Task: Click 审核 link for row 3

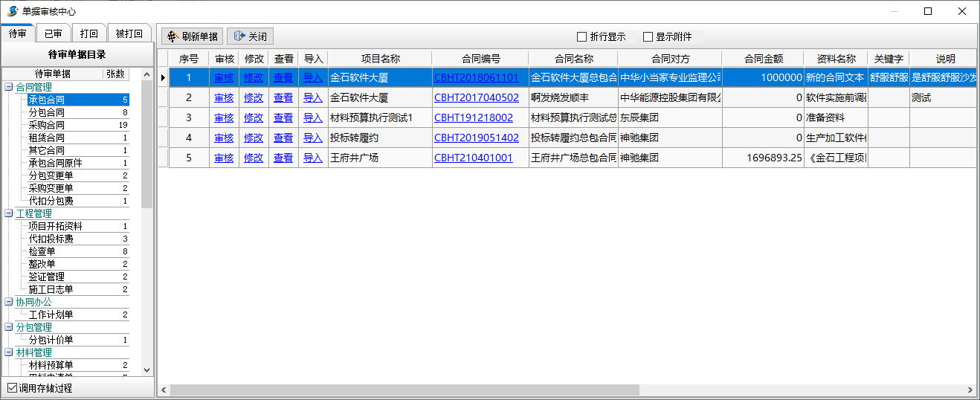Action: pyautogui.click(x=224, y=117)
